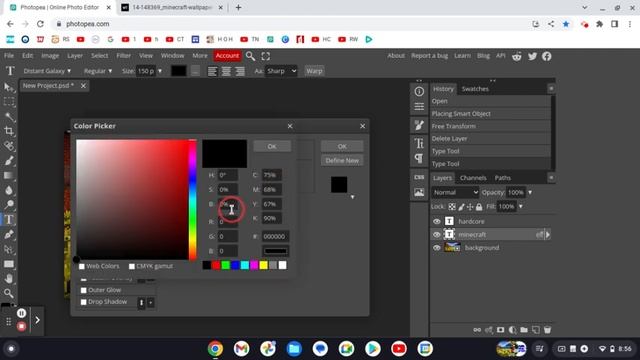The width and height of the screenshot is (640, 360).
Task: Open the File menu
Action: [x=9, y=56]
